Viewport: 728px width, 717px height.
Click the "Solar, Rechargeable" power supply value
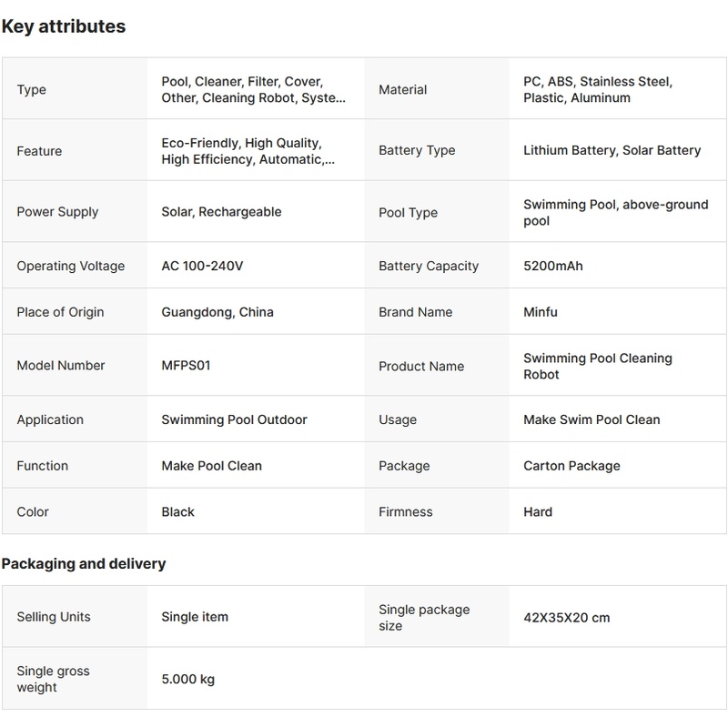click(x=221, y=212)
